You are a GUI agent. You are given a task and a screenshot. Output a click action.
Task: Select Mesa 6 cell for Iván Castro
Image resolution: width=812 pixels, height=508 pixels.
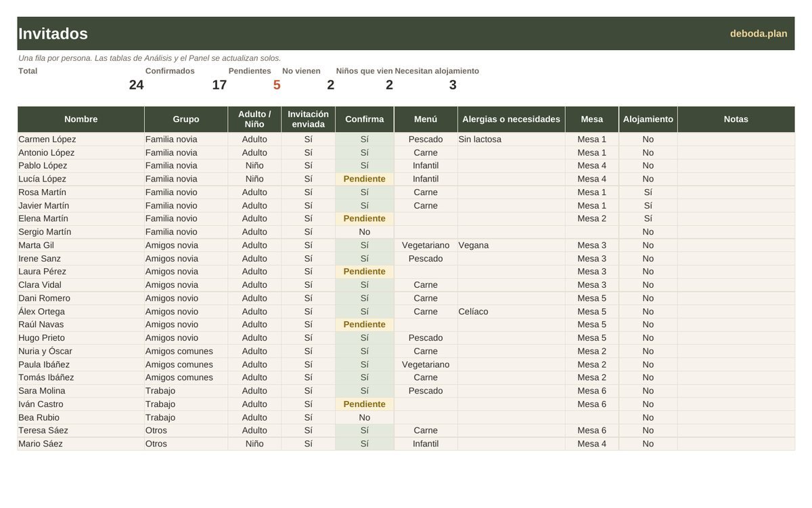592,404
